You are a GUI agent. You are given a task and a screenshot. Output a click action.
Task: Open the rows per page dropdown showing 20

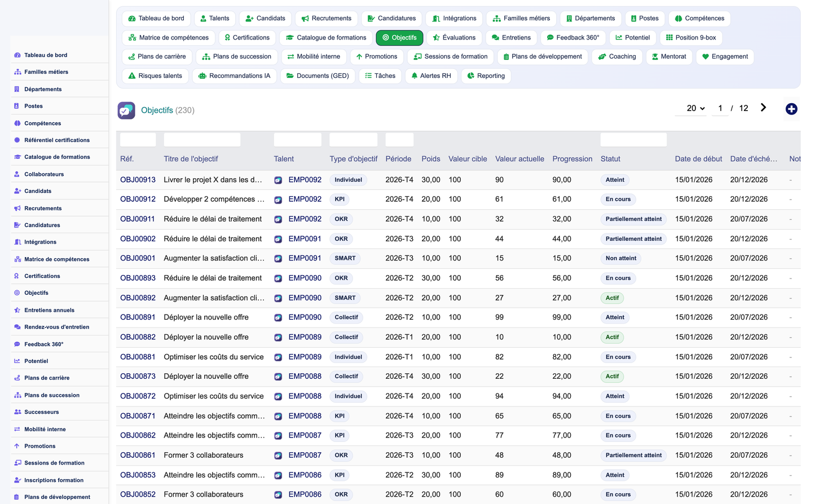(x=695, y=108)
